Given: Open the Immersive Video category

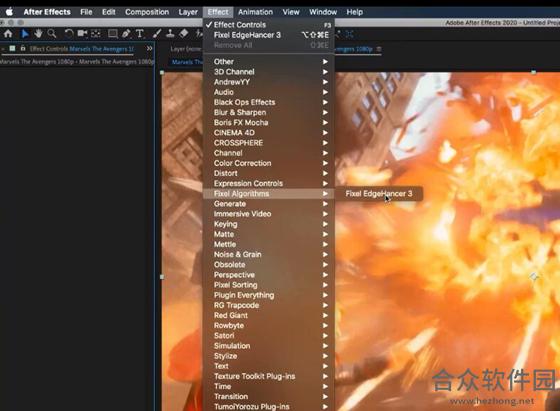Looking at the screenshot, I should (x=269, y=214).
